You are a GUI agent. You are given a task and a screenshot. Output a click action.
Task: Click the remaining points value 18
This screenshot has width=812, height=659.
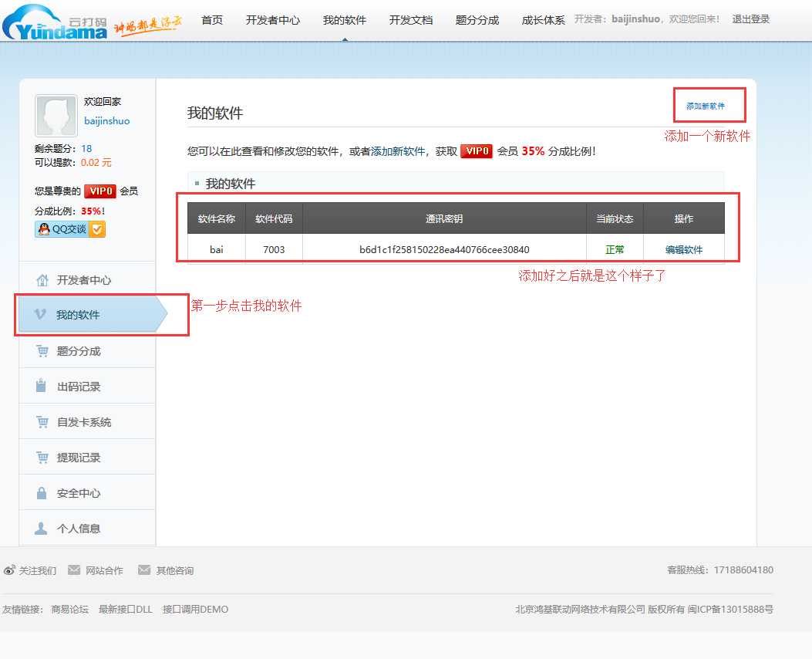tap(86, 148)
